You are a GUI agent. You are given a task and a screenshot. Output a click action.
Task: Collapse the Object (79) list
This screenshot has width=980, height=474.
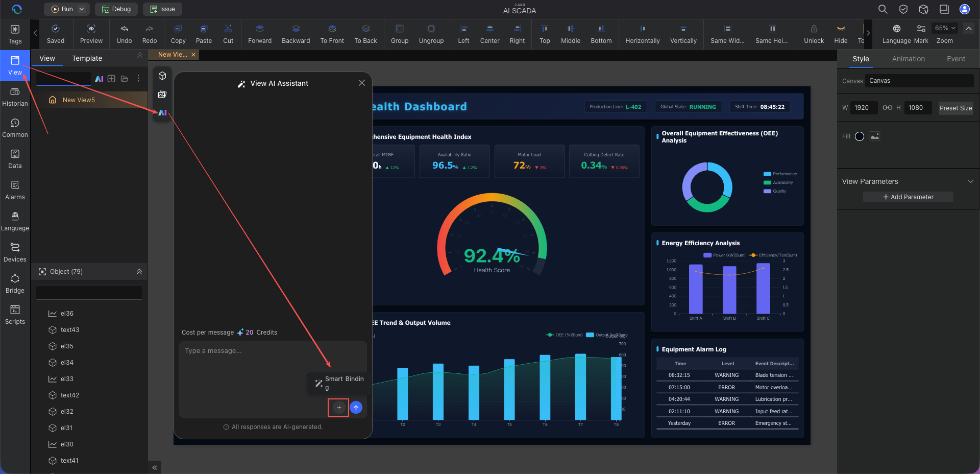[x=139, y=272]
